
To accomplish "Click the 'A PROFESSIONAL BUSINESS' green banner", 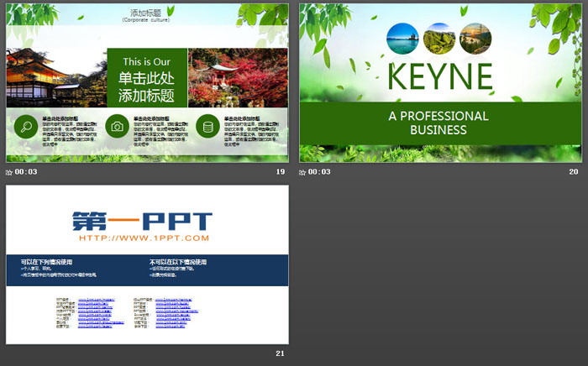I will (x=438, y=123).
